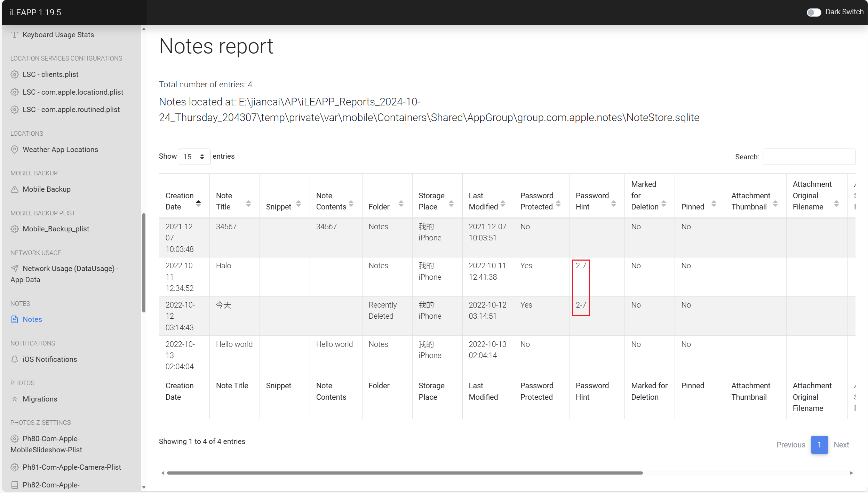This screenshot has height=493, width=868.
Task: Open the Notes report link in sidebar
Action: click(x=32, y=319)
